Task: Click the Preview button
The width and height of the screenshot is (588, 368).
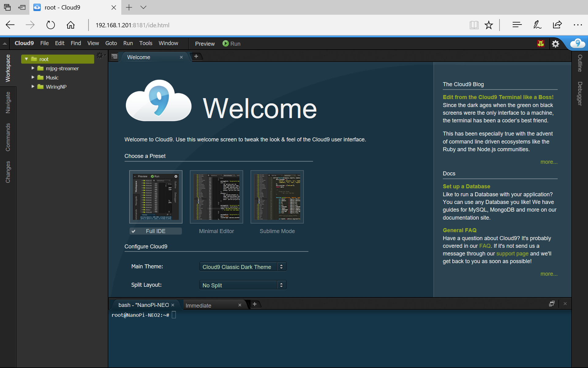Action: pos(205,44)
